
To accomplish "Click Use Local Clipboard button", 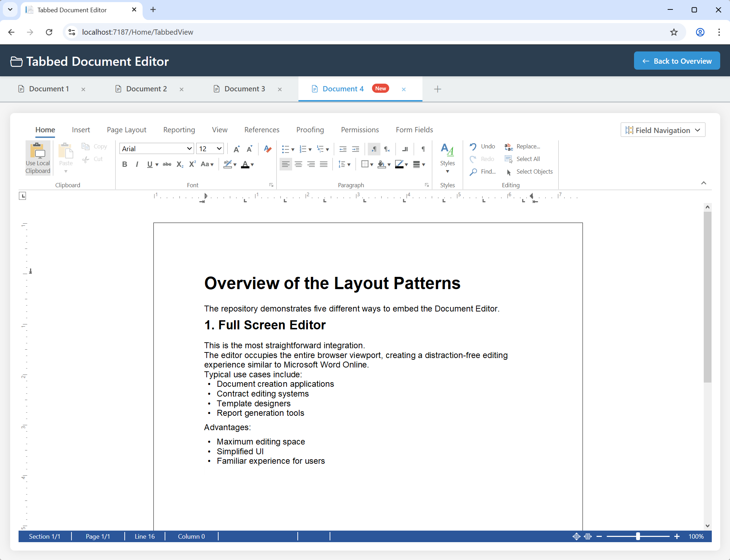I will [37, 157].
